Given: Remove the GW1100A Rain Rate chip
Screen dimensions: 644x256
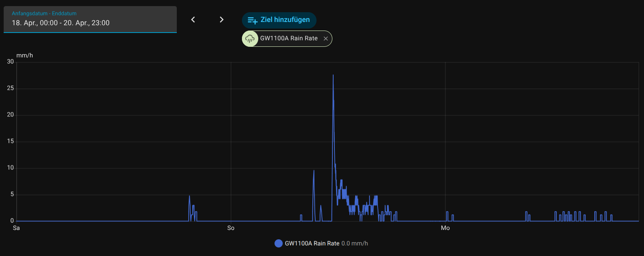Looking at the screenshot, I should [325, 39].
